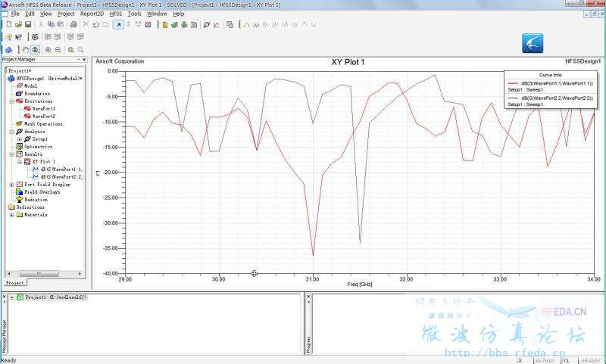606x364 pixels.
Task: Click the blue 3D modeler icon in bottom toolbar
Action: (x=8, y=50)
